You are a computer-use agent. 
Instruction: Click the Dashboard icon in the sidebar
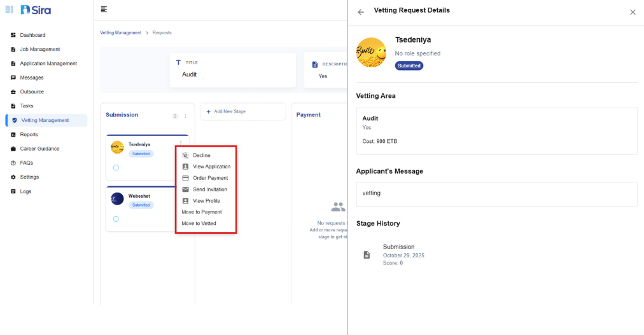(13, 35)
